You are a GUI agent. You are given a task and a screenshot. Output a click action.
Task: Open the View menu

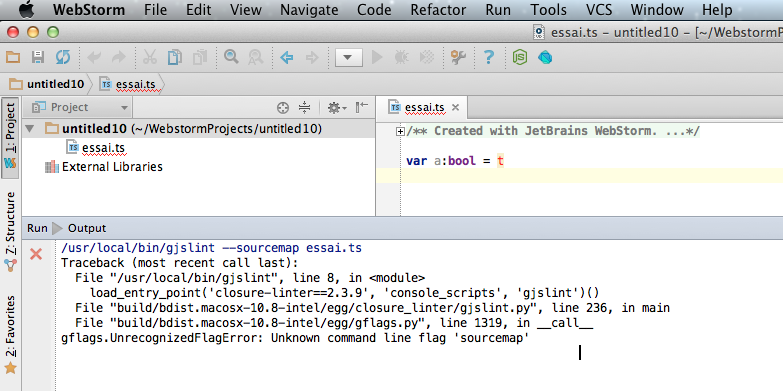(x=246, y=9)
